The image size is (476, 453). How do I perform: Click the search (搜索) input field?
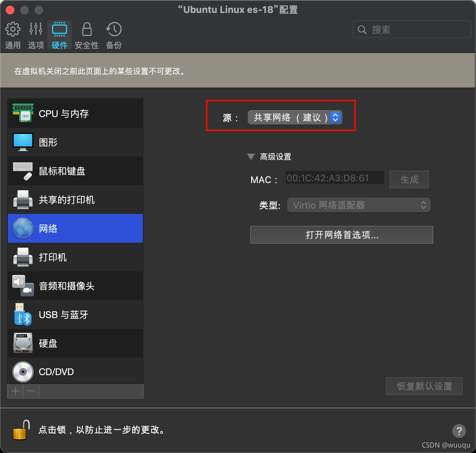pos(412,29)
